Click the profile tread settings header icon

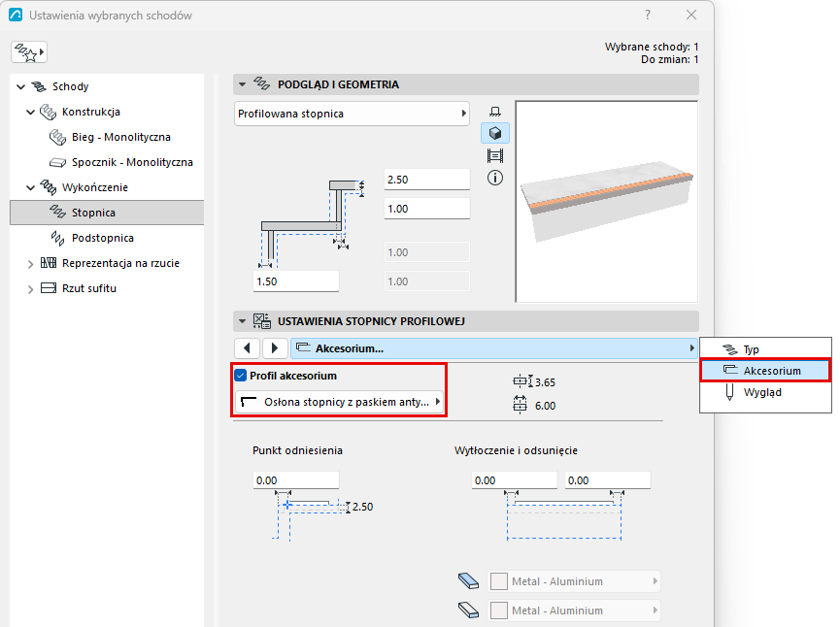pos(262,320)
